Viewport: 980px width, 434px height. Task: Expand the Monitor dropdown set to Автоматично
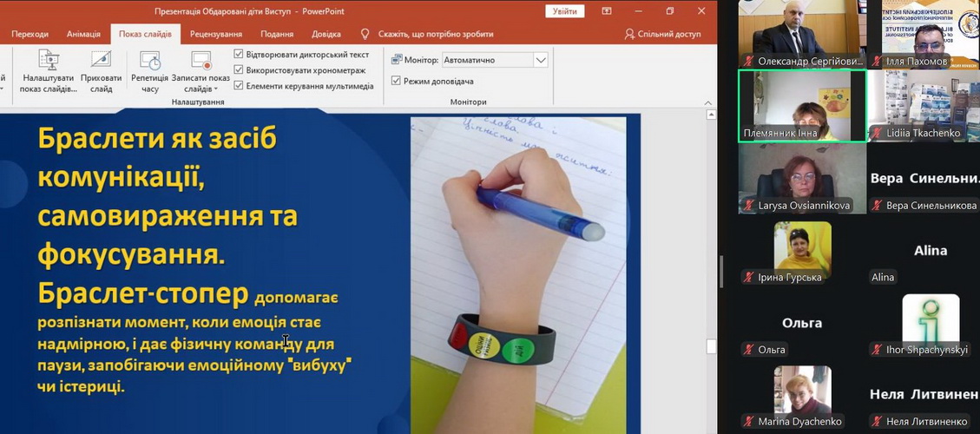[541, 60]
